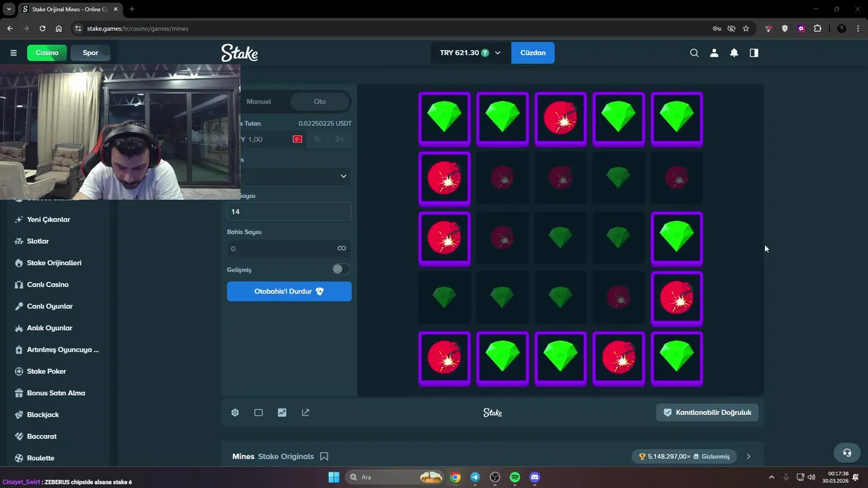The height and width of the screenshot is (488, 868).
Task: Click the Windows taskbar search box
Action: (395, 477)
